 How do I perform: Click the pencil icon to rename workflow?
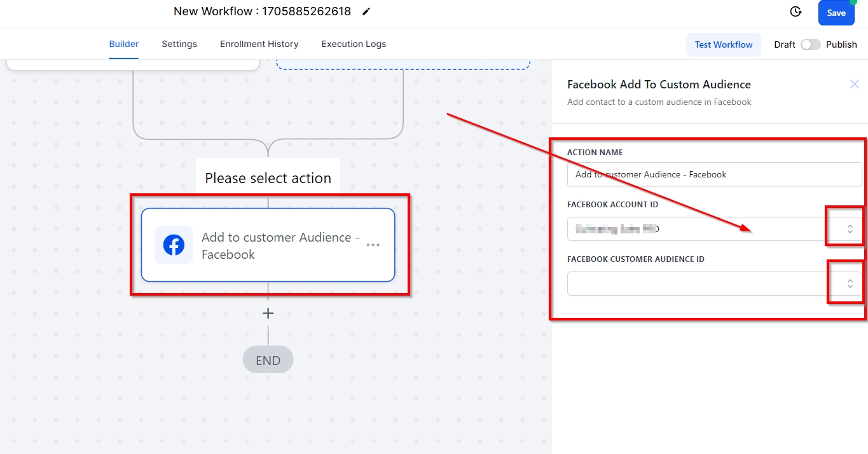[x=366, y=11]
